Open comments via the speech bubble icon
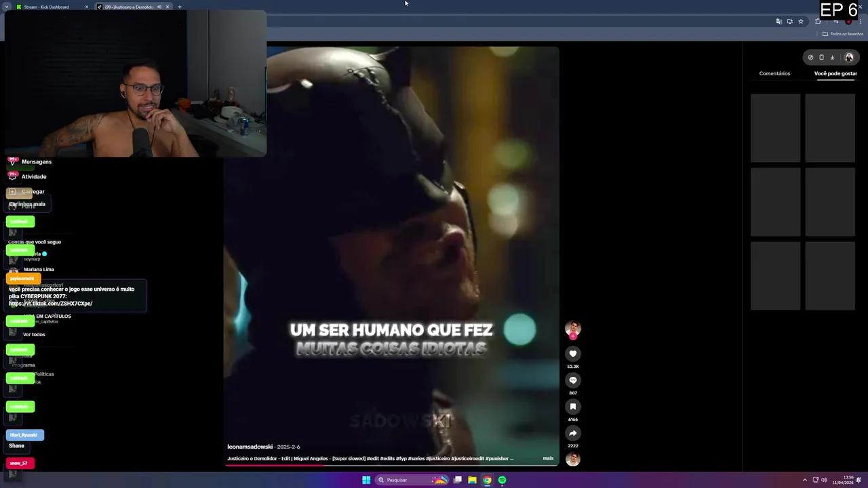This screenshot has height=488, width=868. coord(573,380)
